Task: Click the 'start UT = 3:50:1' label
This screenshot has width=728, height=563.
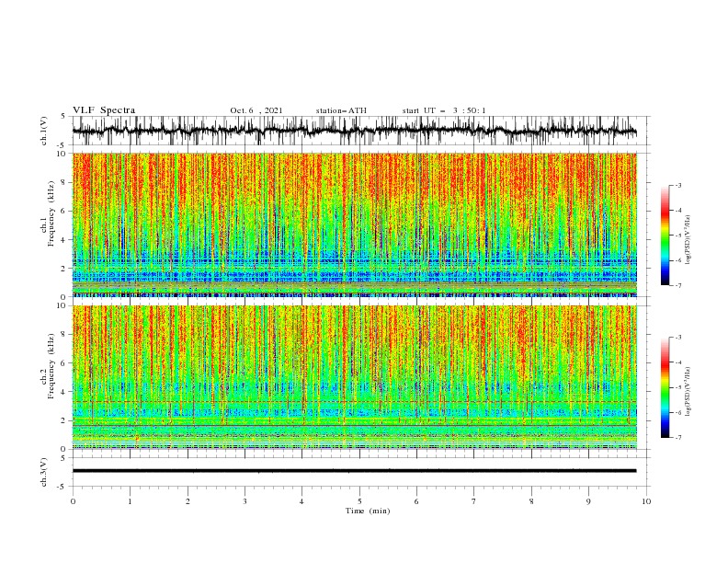Action: (x=444, y=110)
